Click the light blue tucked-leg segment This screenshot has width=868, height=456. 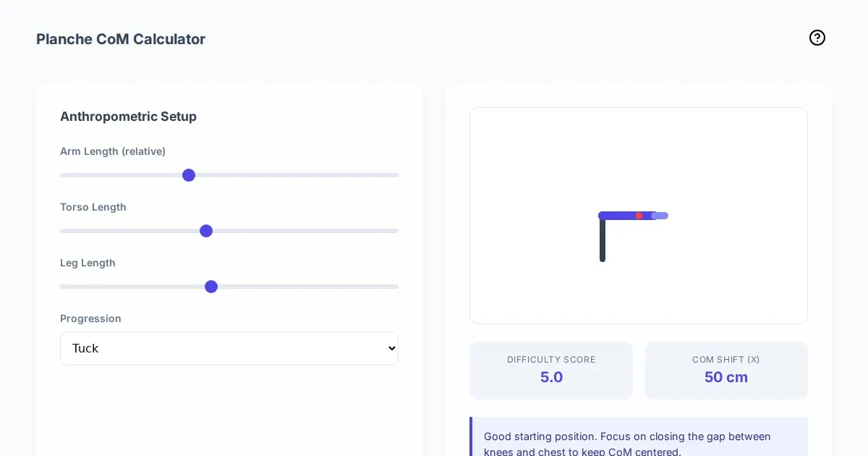[x=663, y=216]
